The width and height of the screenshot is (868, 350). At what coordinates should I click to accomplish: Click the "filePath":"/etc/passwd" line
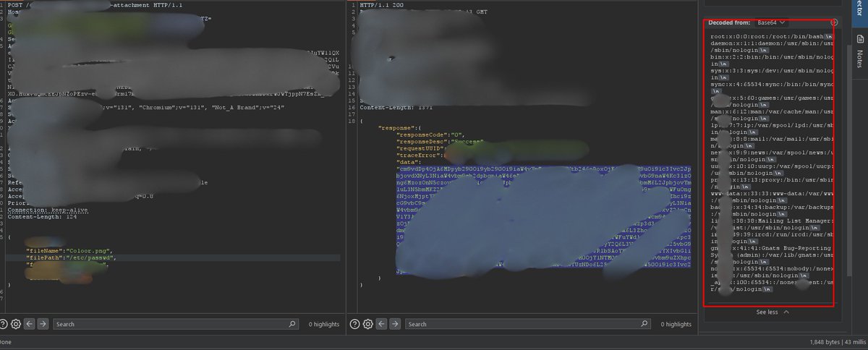click(71, 257)
